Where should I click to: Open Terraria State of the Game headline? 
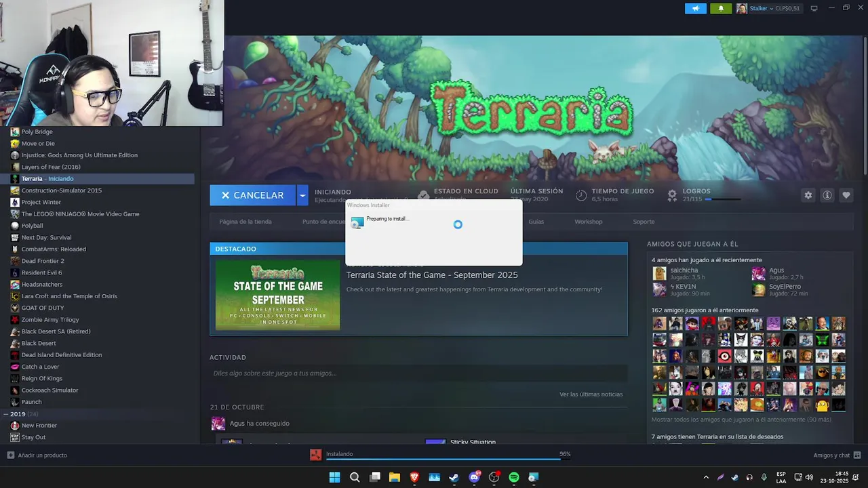pyautogui.click(x=432, y=275)
